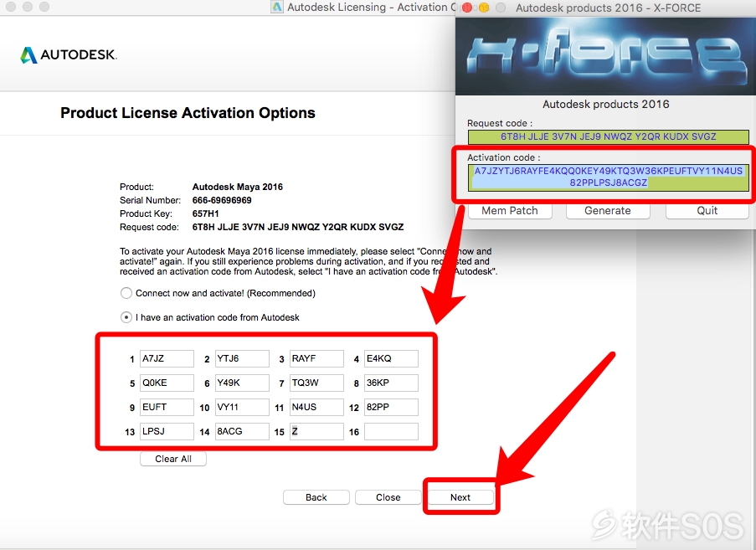Click activation code field 2 containing YTJ6
The image size is (756, 550).
242,358
